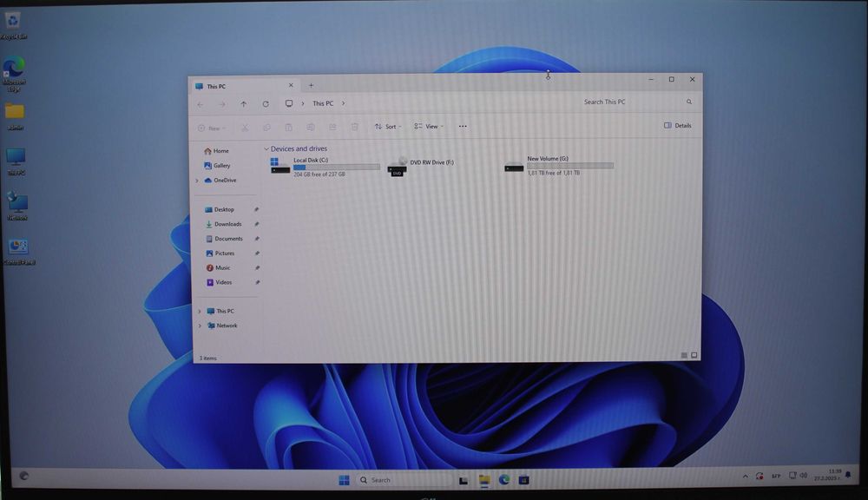Click the language indicator in system tray
The width and height of the screenshot is (868, 500).
776,477
